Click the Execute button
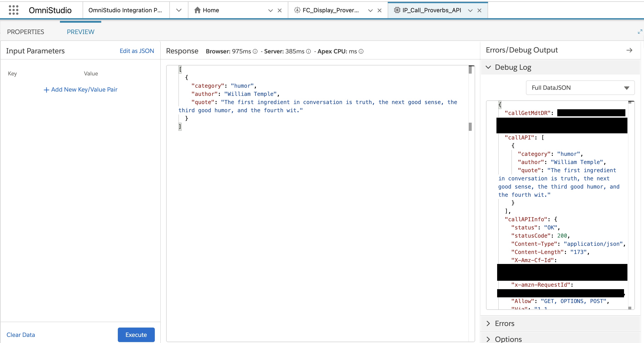This screenshot has height=343, width=644. (136, 335)
